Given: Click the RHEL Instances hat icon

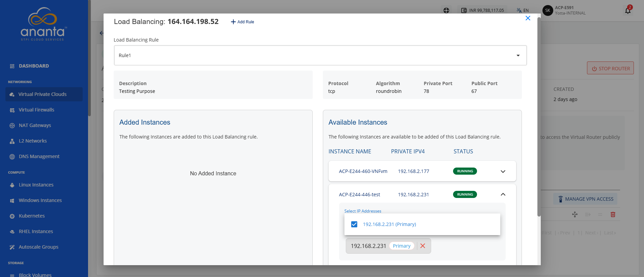Looking at the screenshot, I should (12, 232).
